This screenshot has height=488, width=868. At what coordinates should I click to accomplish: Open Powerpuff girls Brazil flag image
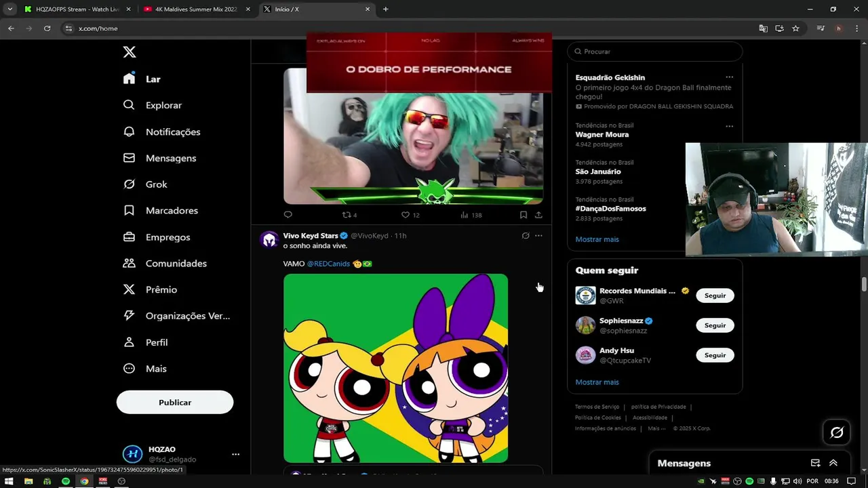tap(395, 368)
